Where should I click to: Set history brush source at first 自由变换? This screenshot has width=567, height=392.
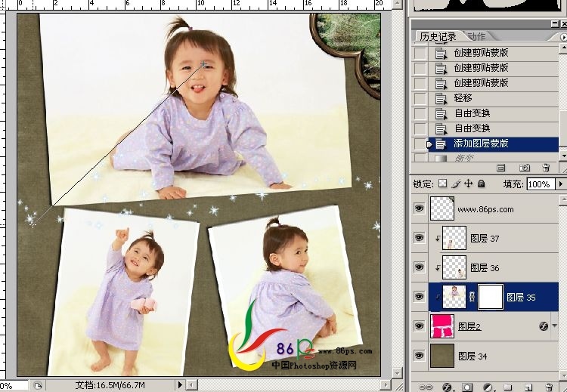click(420, 113)
